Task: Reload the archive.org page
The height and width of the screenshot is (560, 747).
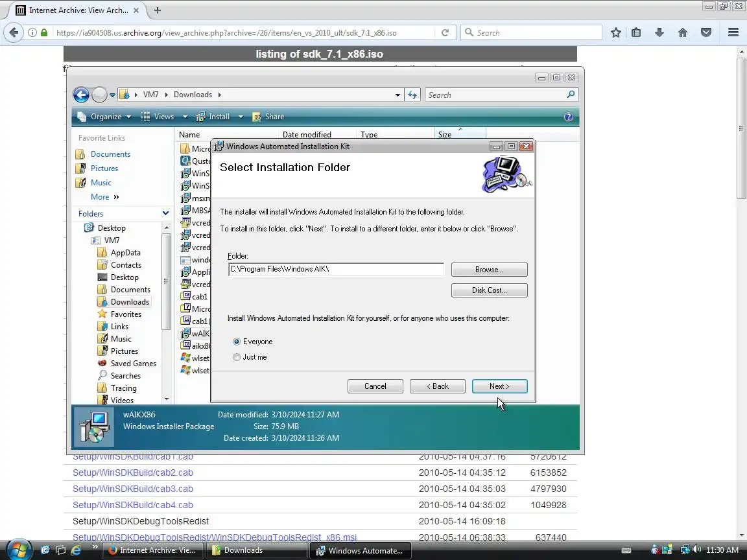Action: pos(445,32)
